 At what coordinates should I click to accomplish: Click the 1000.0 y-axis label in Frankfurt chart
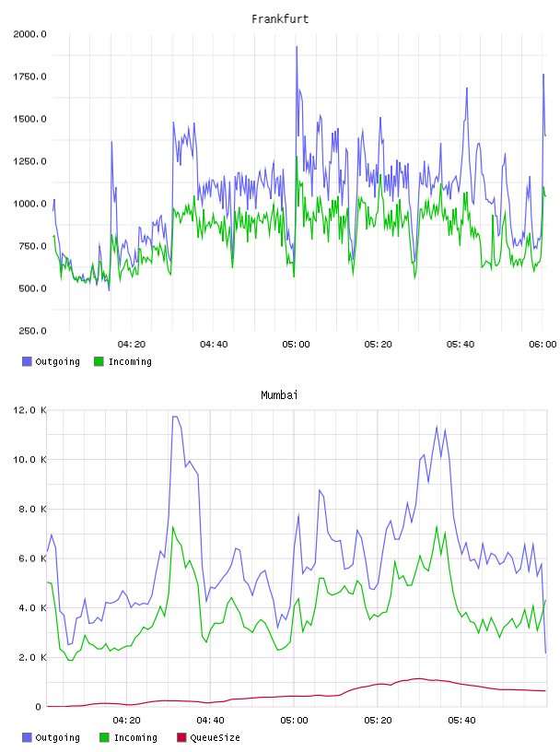coord(29,204)
